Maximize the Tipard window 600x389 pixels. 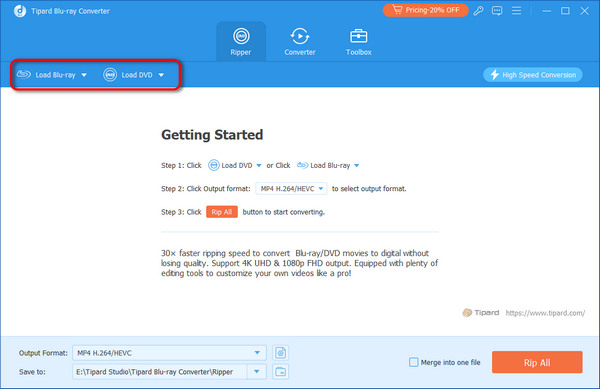[565, 11]
